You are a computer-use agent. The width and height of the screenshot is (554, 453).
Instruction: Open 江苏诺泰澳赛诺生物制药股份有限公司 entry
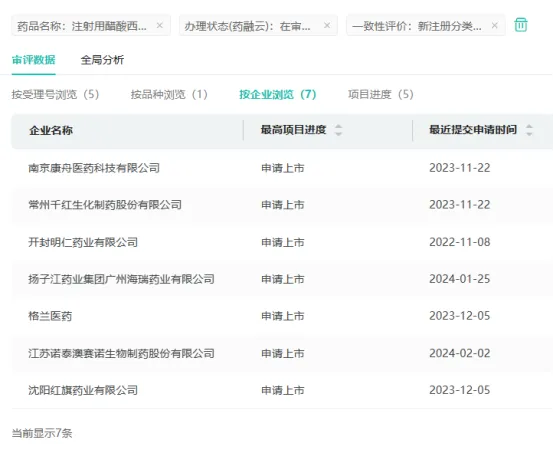122,353
